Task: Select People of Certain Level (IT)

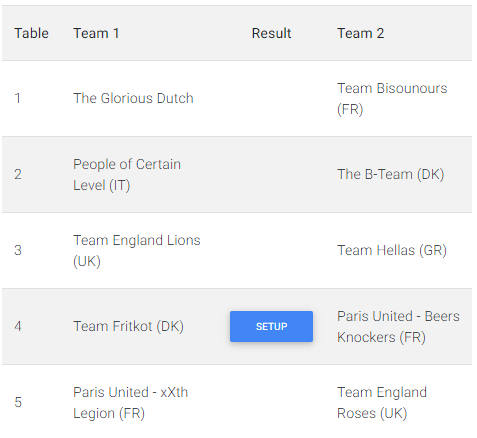Action: click(x=127, y=175)
